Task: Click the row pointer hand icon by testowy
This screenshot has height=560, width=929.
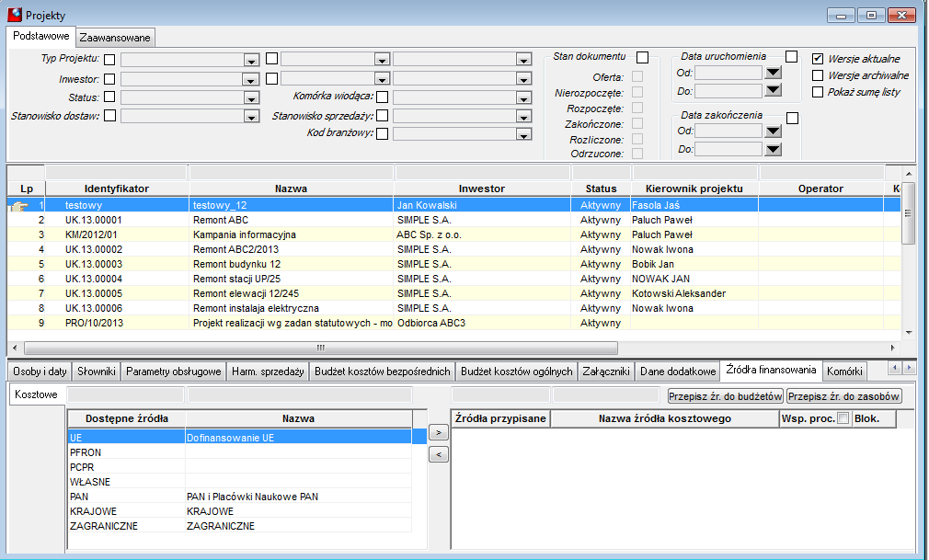Action: (19, 206)
